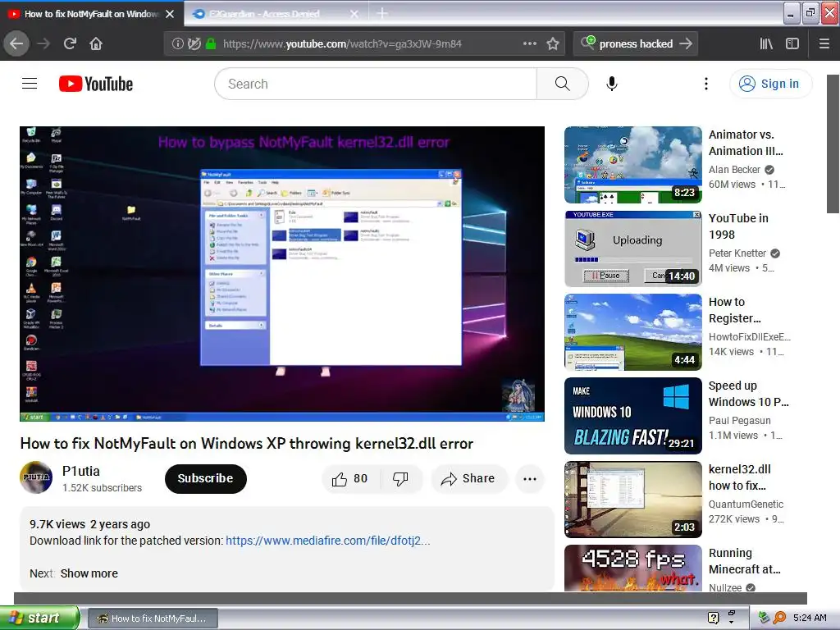Like the video with thumbs up
Screen dimensions: 840x630
pyautogui.click(x=349, y=479)
